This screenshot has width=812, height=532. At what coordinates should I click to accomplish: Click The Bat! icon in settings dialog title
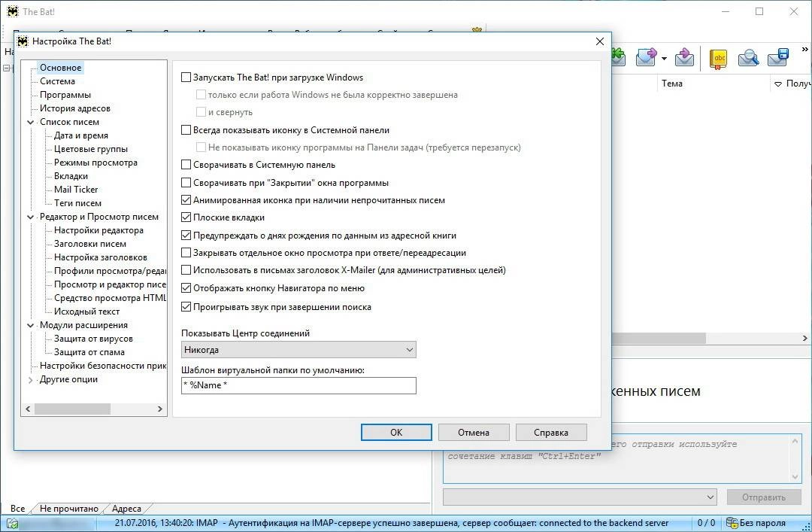[23, 41]
